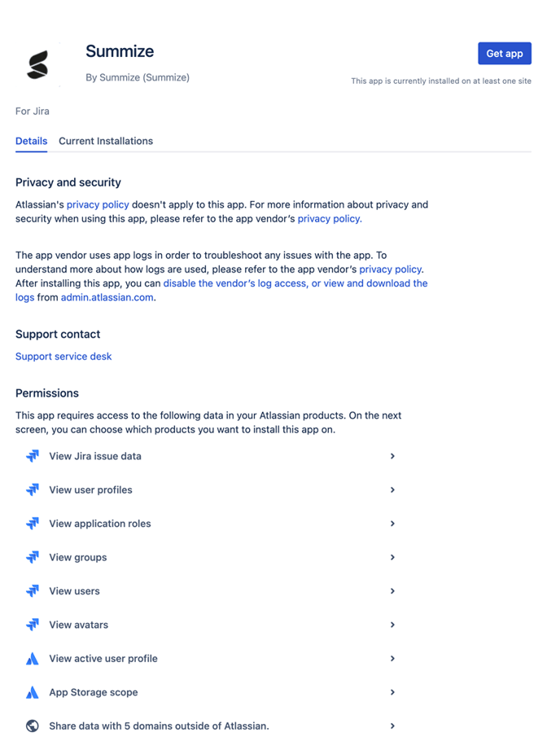Open the admin.atlassian.com link
The width and height of the screenshot is (560, 750).
coord(106,297)
